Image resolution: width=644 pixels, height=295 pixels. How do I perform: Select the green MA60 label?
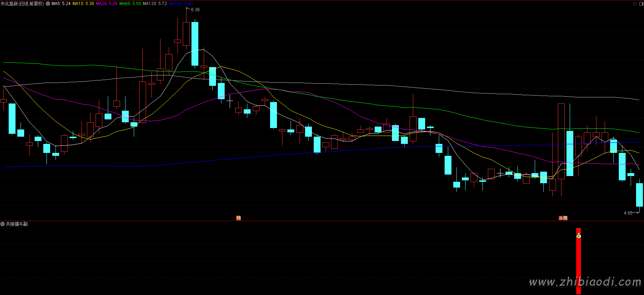click(x=130, y=4)
